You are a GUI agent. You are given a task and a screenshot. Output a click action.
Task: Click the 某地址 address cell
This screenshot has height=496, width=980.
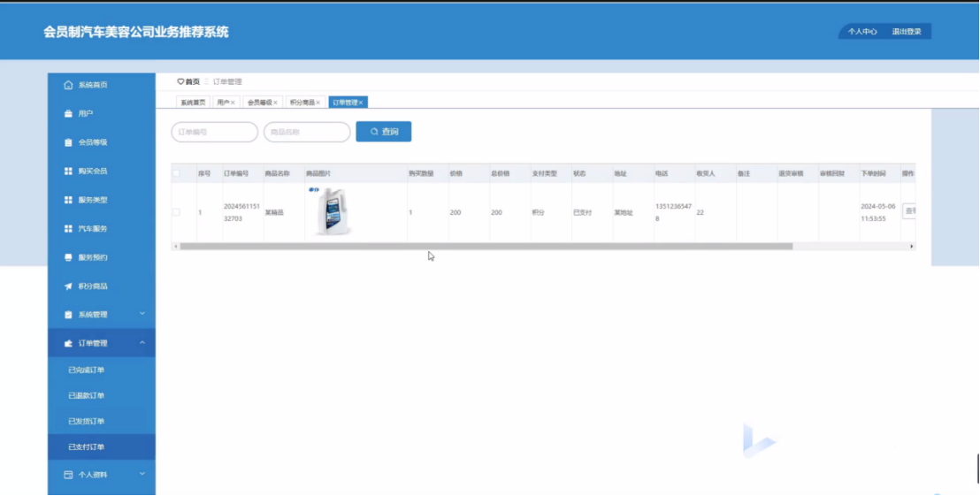tap(624, 212)
